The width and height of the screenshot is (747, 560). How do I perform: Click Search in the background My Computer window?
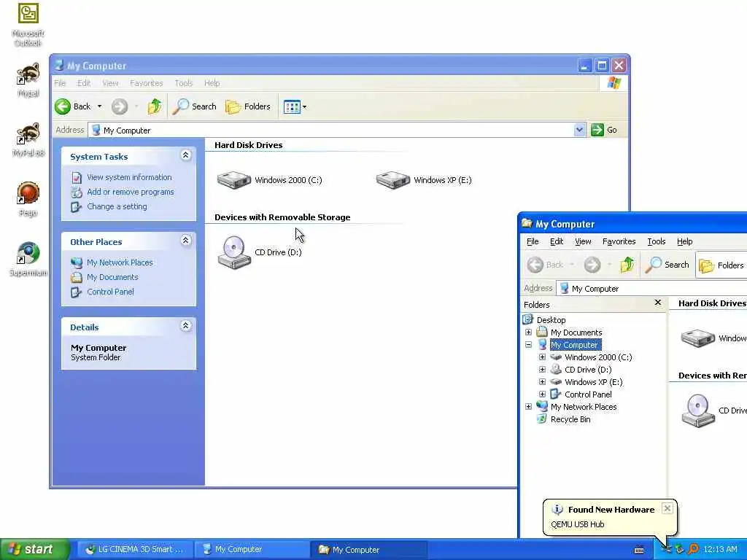(x=194, y=106)
